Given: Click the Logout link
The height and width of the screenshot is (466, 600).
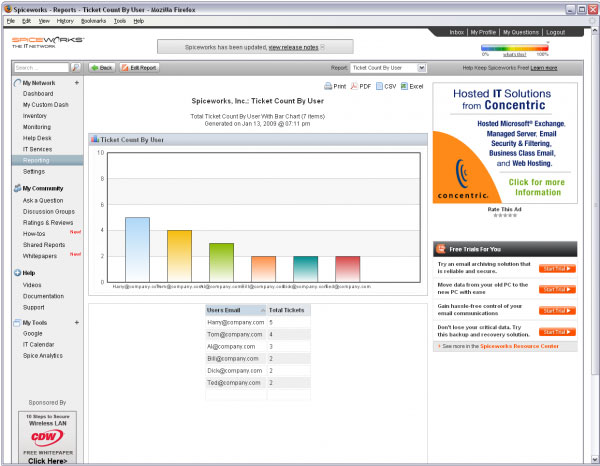Looking at the screenshot, I should pos(555,32).
